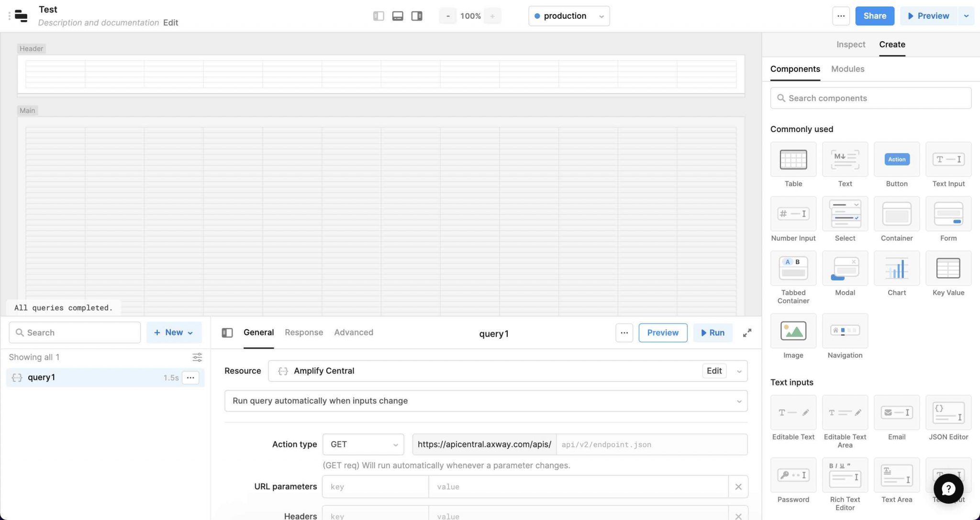Add a Modal component
The width and height of the screenshot is (980, 520).
(x=845, y=268)
